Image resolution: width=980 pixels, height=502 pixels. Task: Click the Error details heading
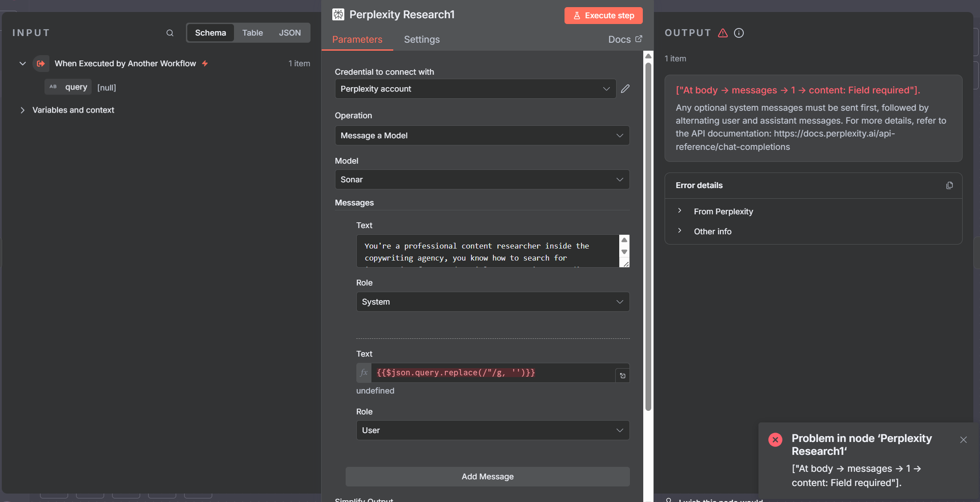click(x=699, y=185)
